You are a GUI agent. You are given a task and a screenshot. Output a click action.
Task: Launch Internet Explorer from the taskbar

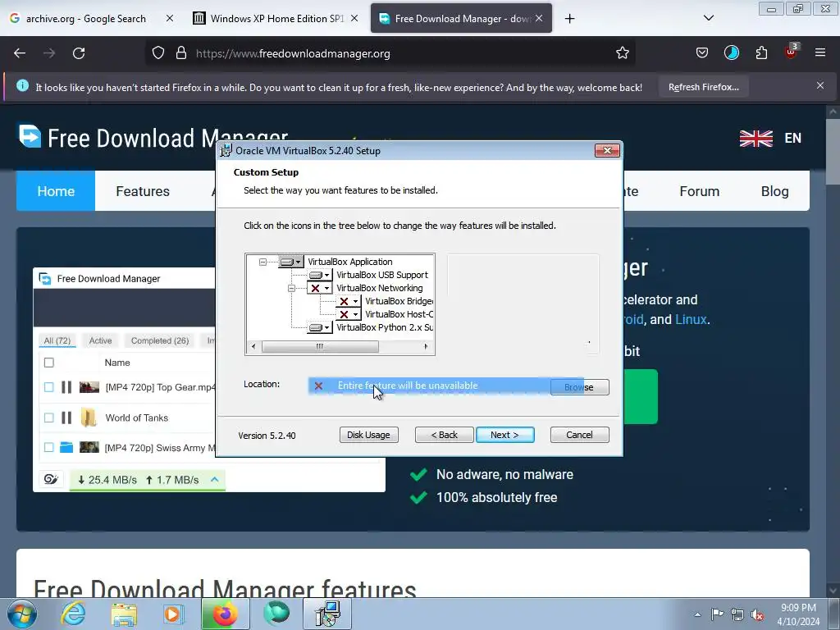[x=73, y=614]
